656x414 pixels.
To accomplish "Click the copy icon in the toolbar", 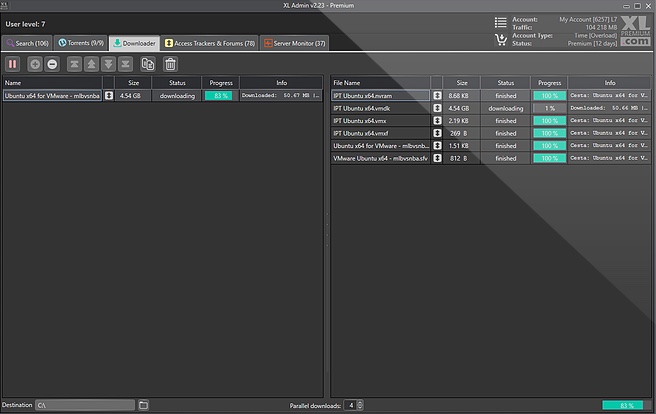I will (147, 63).
